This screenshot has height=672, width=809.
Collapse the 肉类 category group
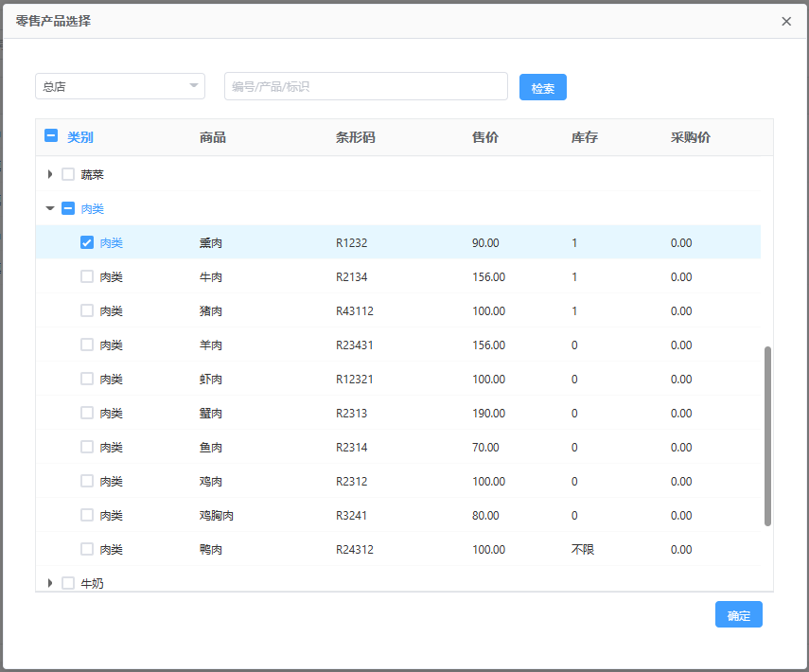point(50,208)
